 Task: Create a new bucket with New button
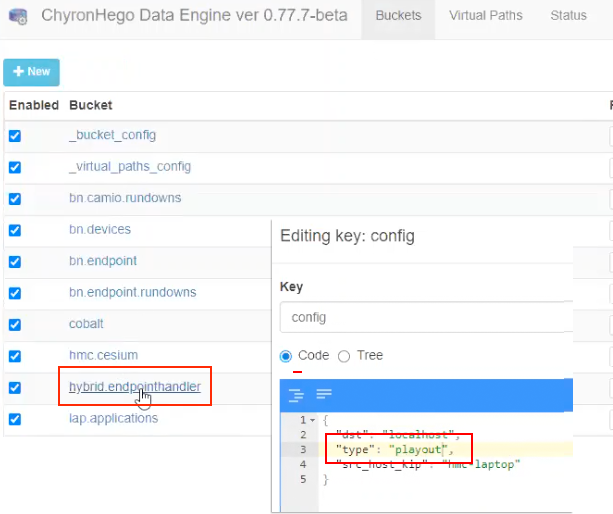31,72
